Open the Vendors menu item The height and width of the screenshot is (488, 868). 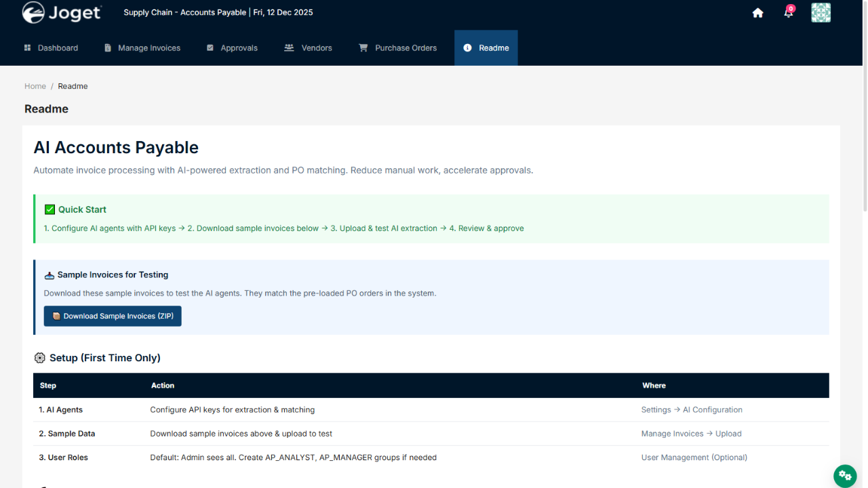(317, 48)
